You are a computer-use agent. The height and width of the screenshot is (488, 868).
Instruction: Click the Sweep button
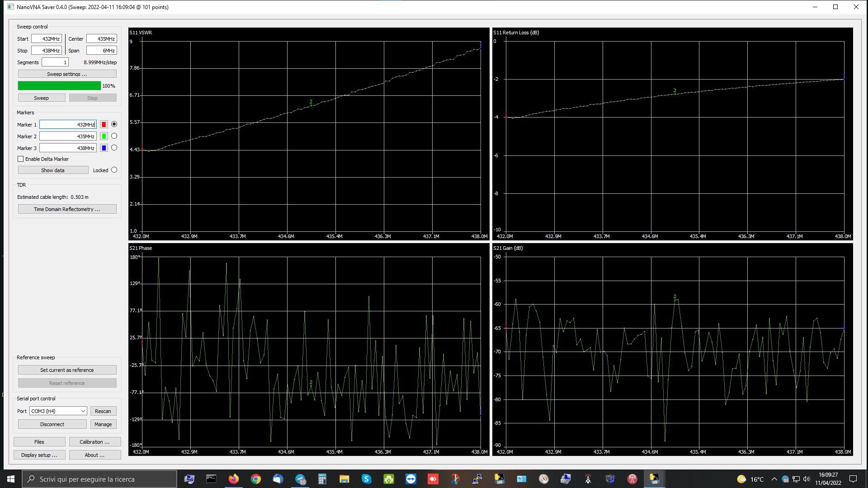click(42, 98)
